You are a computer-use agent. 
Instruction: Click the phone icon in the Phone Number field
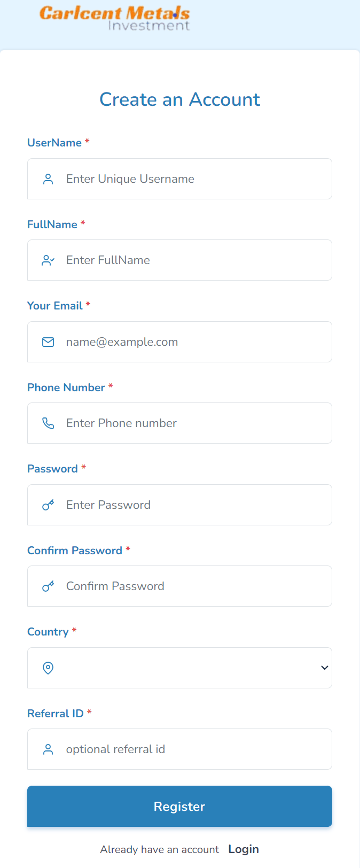coord(48,423)
